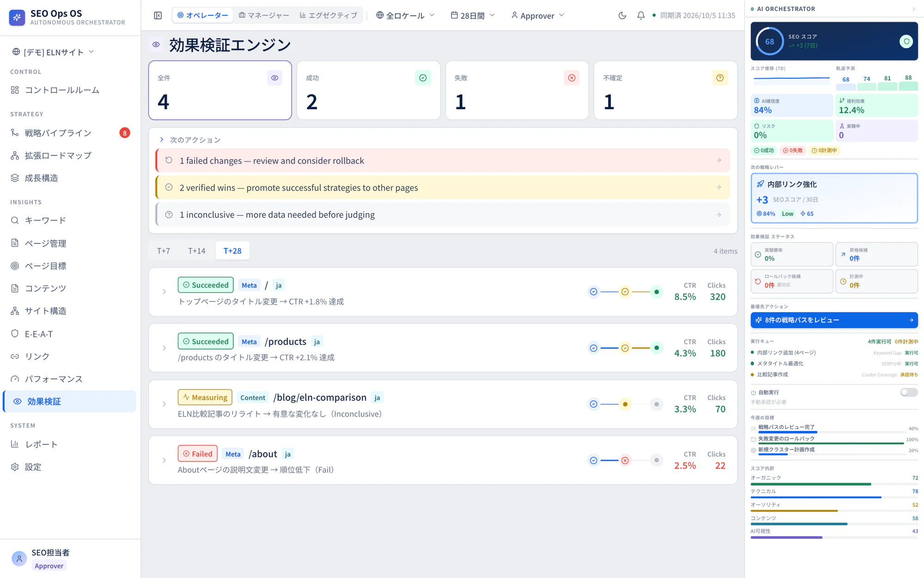924x578 pixels.
Task: Click the オーガニック score bar
Action: point(834,484)
